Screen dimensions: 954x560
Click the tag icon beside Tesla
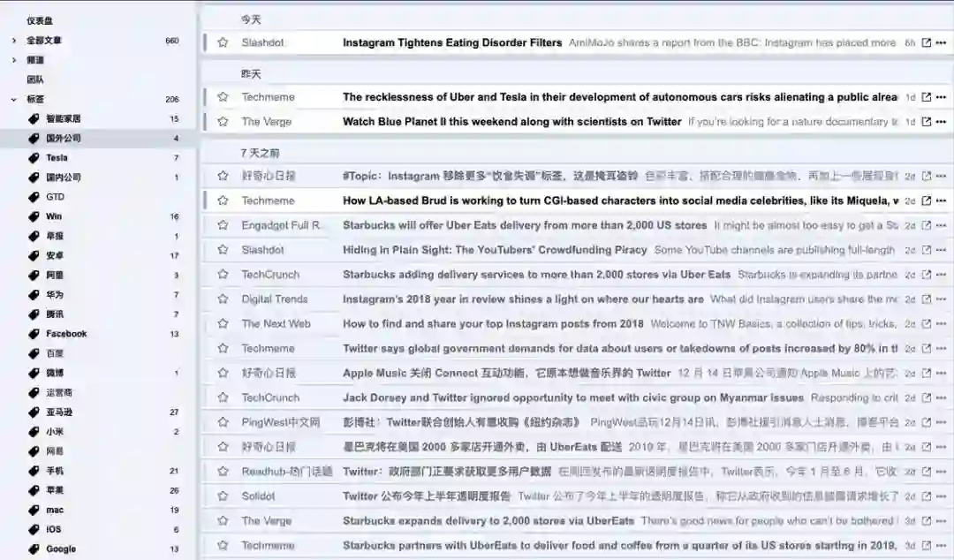[x=34, y=157]
